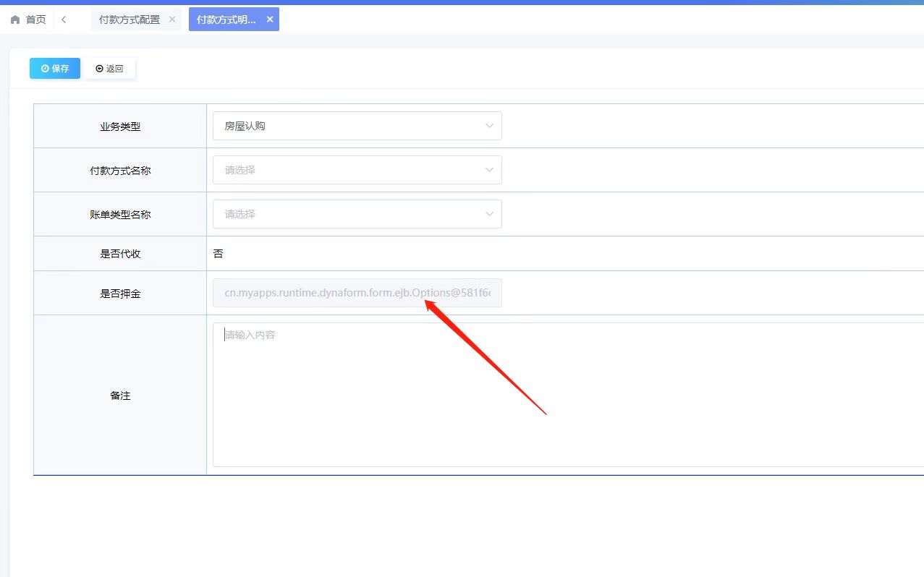
Task: Expand the 账单类型名称 dropdown
Action: click(357, 214)
